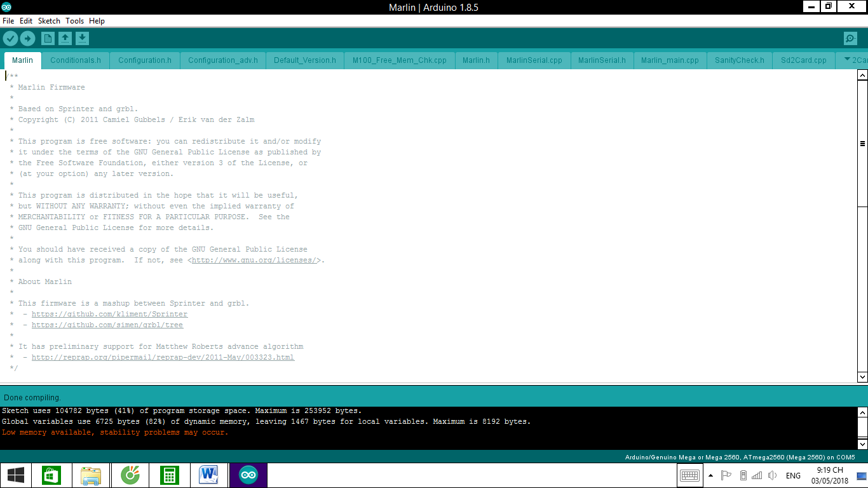Click the editor vertical scrollbar thumb

[x=862, y=144]
